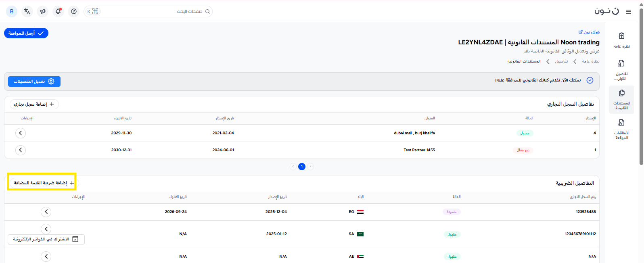
Task: Click the شركاء نون external link
Action: point(589,32)
